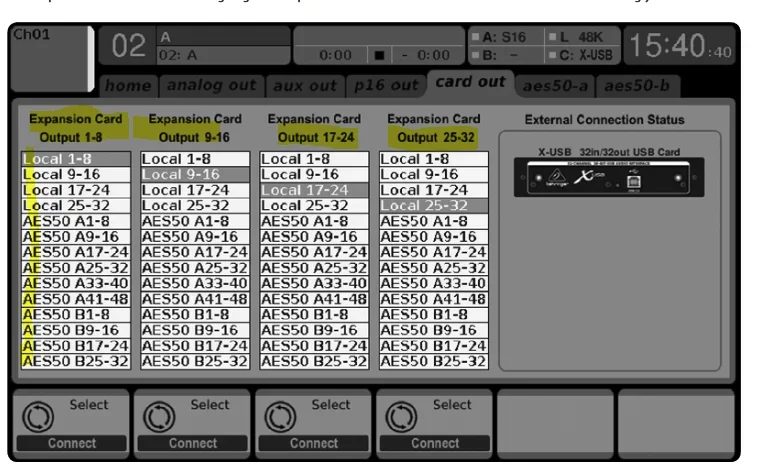Click the stop icon in the recorder display
Viewport: 760px width, 473px height.
(x=380, y=55)
